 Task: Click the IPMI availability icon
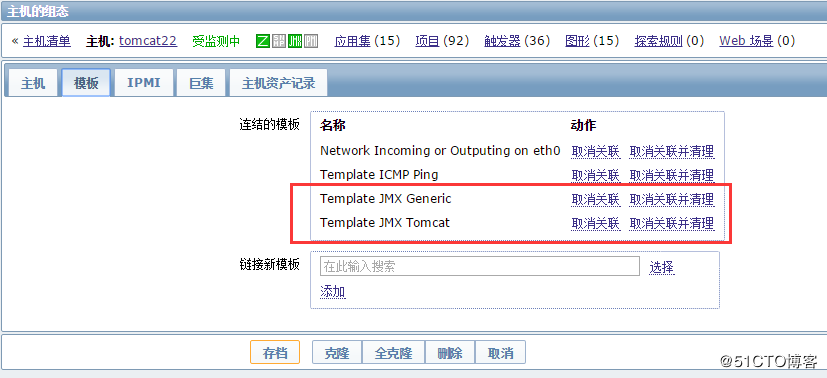pyautogui.click(x=311, y=41)
